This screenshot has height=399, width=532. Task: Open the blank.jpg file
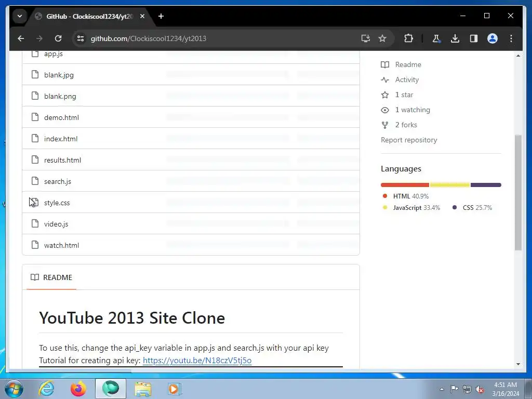tap(59, 75)
